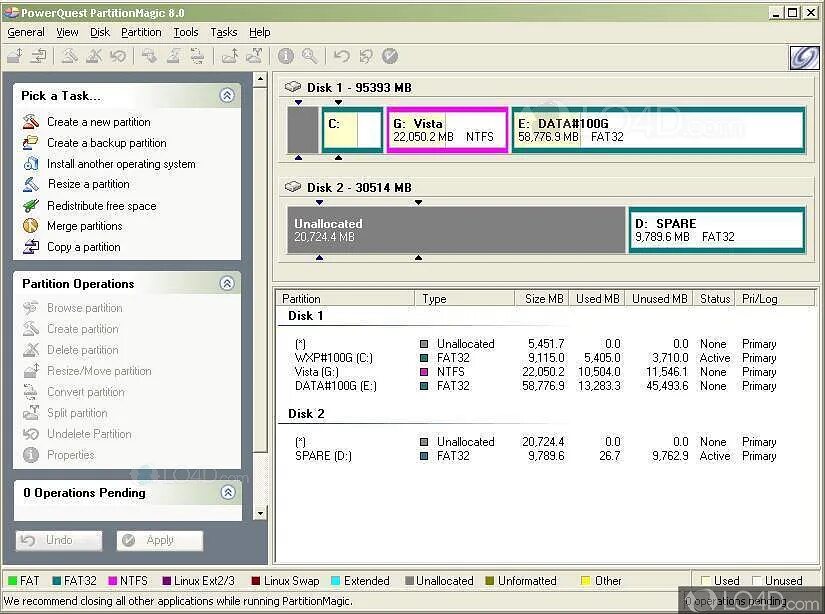Select the D: SPARE partition block
The height and width of the screenshot is (614, 825).
tap(717, 230)
